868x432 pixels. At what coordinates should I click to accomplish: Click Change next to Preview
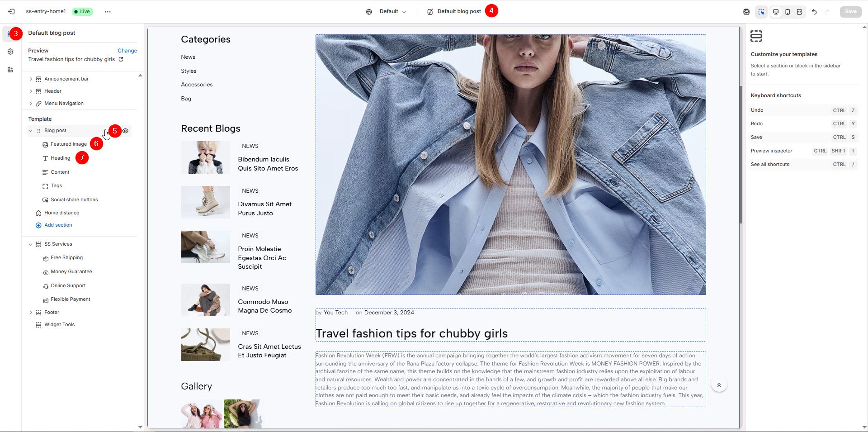[127, 51]
